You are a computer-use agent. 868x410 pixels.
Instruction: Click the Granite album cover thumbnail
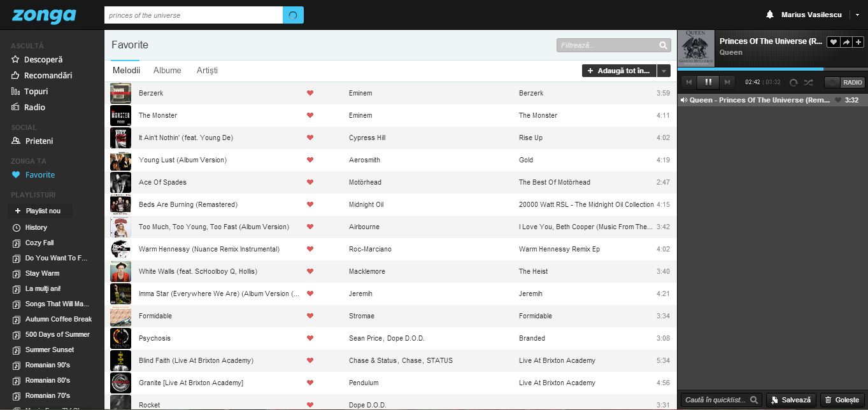[x=120, y=383]
